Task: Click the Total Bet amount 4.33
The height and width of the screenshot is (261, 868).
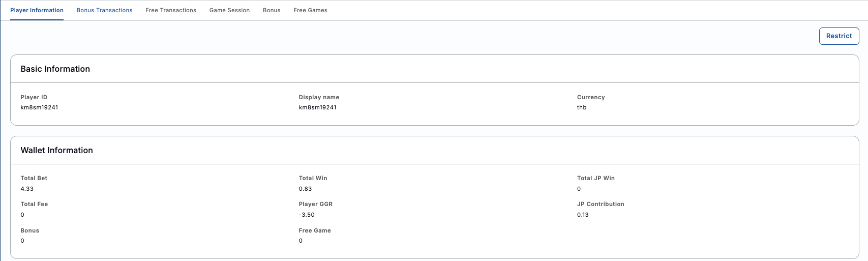Action: (27, 189)
